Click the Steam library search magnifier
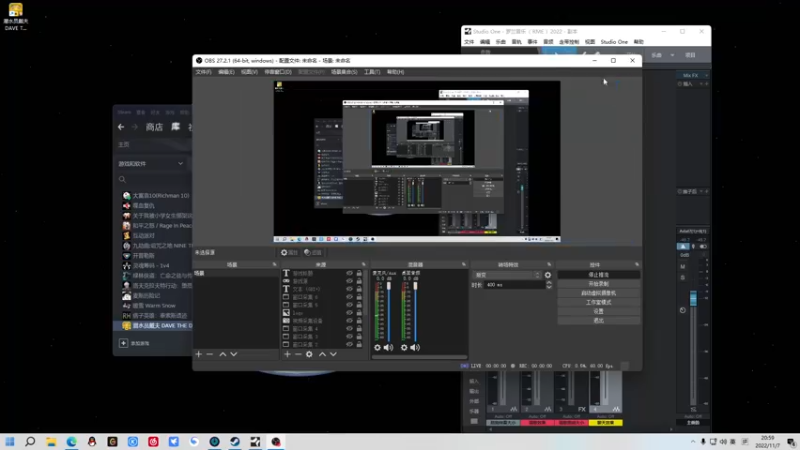Viewport: 800px width, 450px height. point(122,180)
